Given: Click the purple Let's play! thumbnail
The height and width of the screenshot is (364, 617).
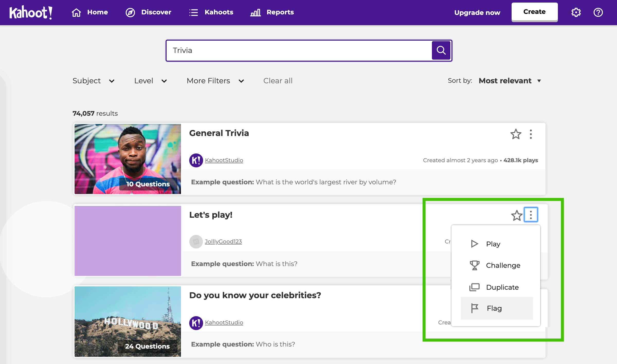Looking at the screenshot, I should (128, 241).
